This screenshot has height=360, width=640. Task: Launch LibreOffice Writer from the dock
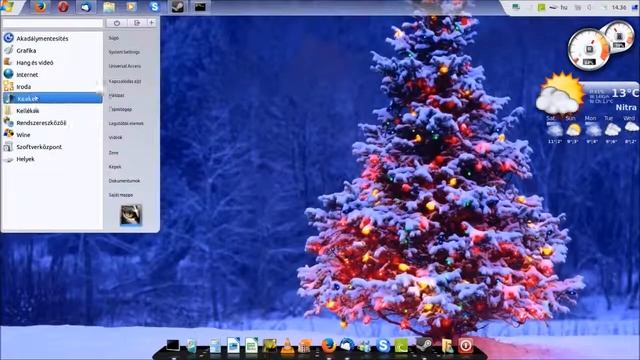point(233,345)
